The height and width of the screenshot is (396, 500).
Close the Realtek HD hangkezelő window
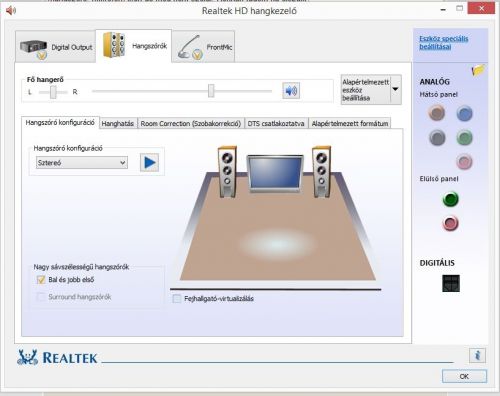point(481,8)
